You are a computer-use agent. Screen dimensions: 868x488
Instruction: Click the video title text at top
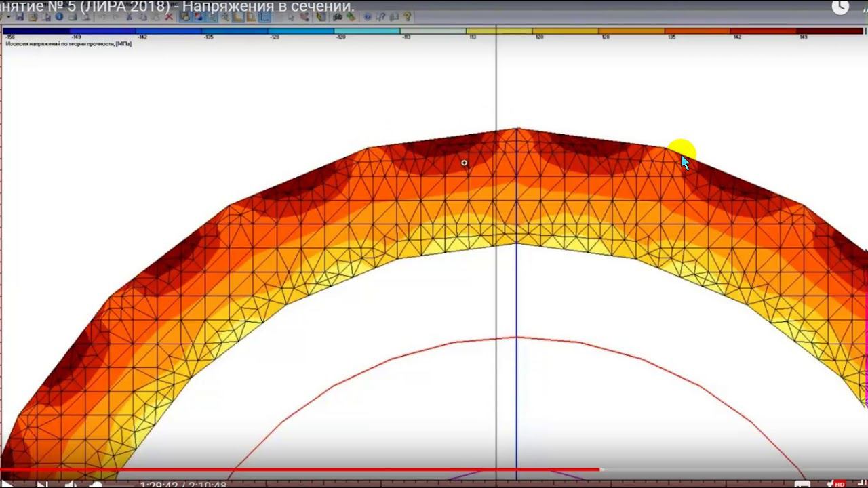click(176, 7)
